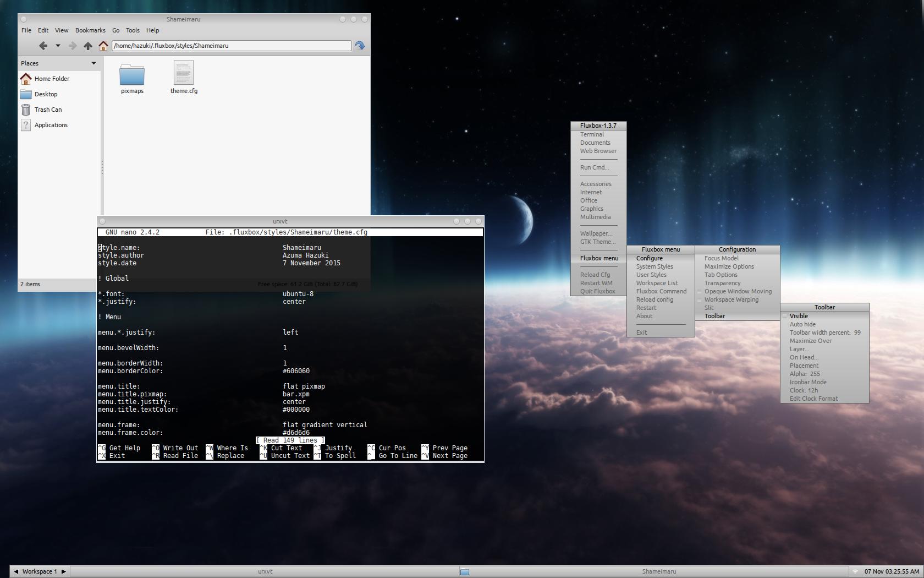Toggle Workspace Warping option
924x578 pixels.
(737, 299)
